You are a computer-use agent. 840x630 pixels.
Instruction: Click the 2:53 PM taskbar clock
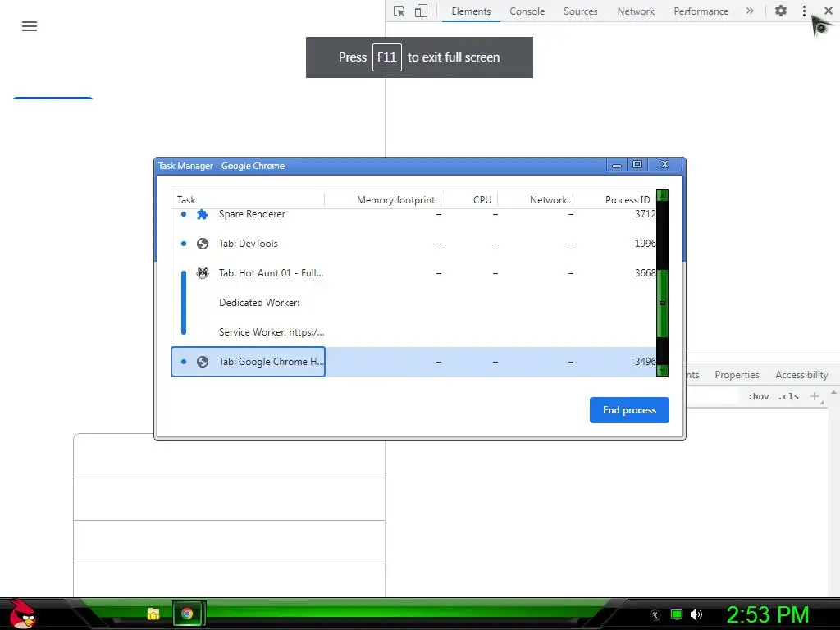(767, 614)
